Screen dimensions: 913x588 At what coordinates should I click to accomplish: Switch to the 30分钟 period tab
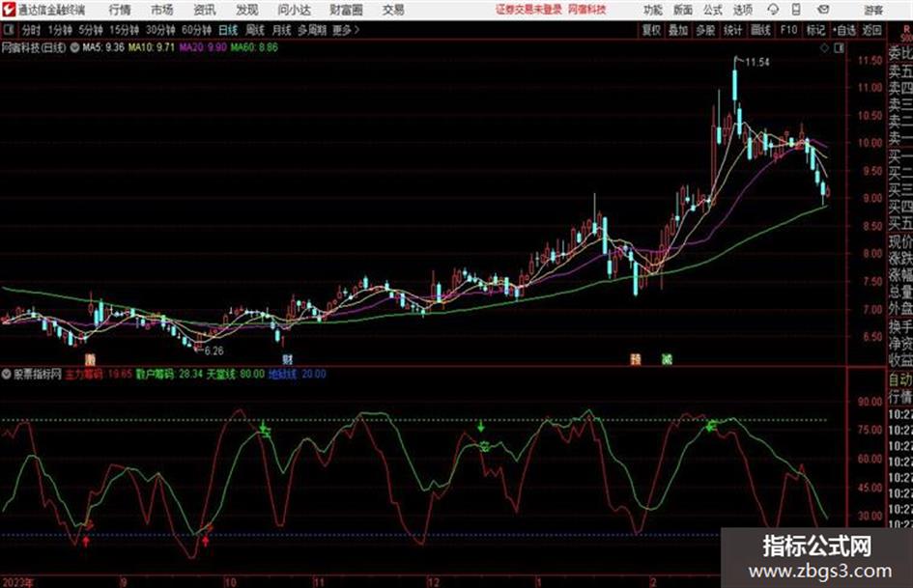pos(160,30)
